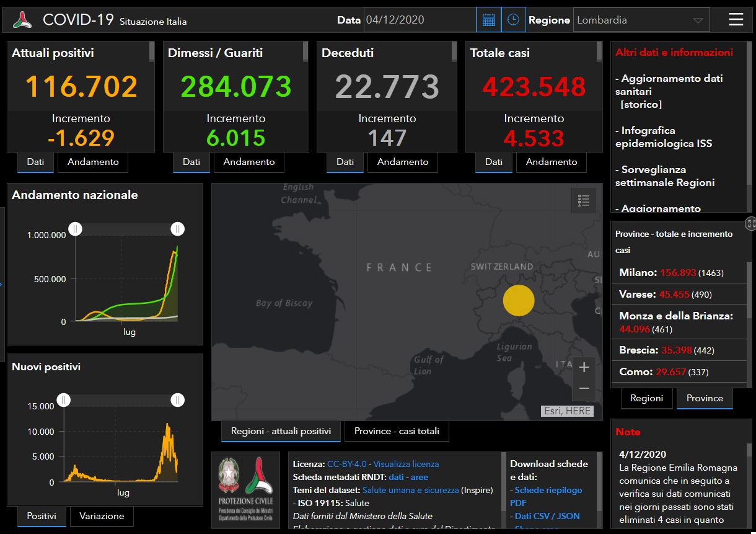Screen dimensions: 756x534
Task: Click the Dati CSV / JSON download link
Action: click(x=547, y=516)
